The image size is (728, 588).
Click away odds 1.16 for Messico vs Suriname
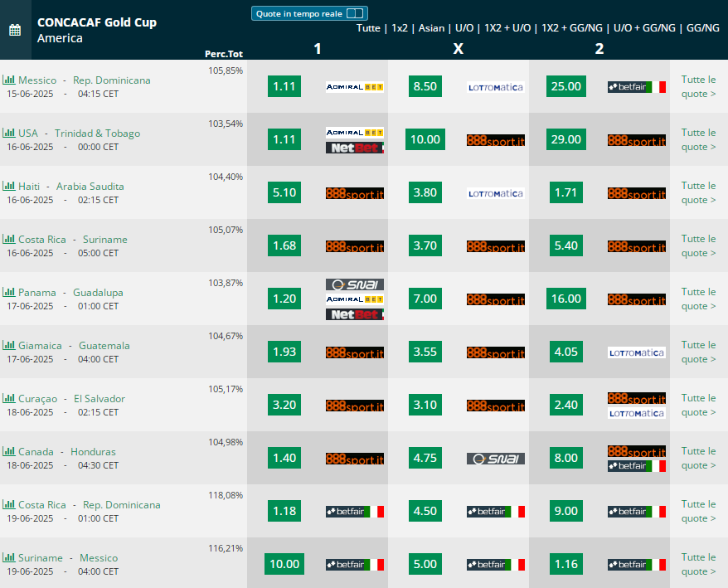(566, 564)
